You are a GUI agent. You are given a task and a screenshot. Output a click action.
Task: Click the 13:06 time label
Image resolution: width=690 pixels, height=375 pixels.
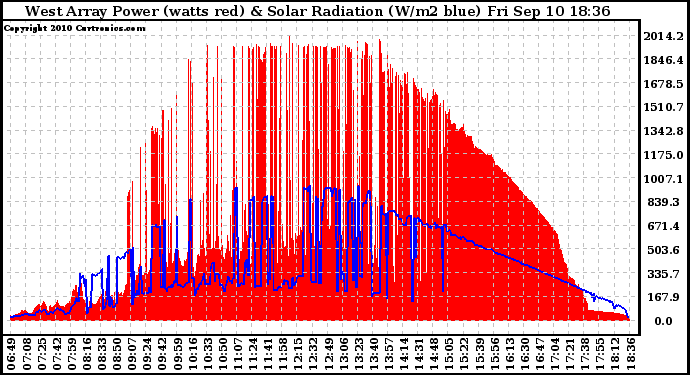pos(343,353)
